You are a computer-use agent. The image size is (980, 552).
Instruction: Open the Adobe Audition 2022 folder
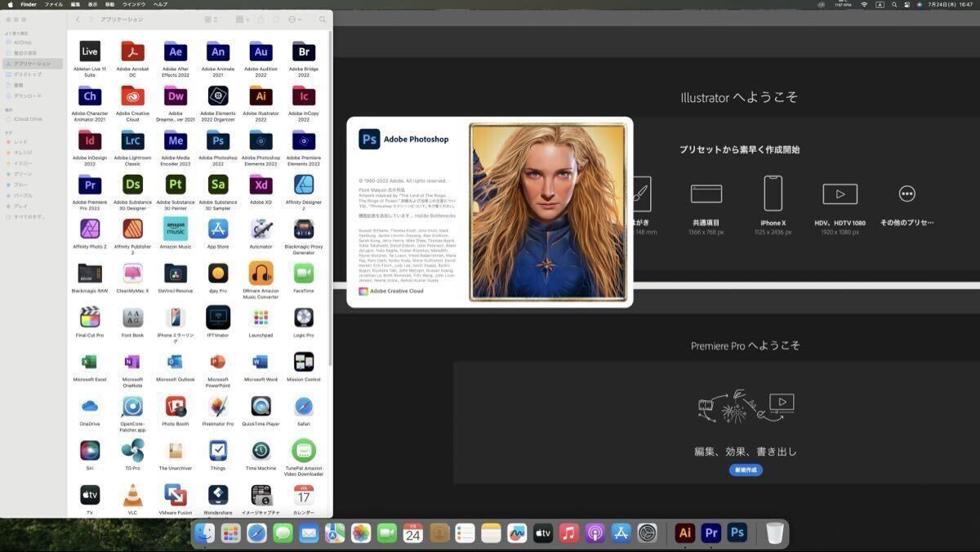(261, 51)
